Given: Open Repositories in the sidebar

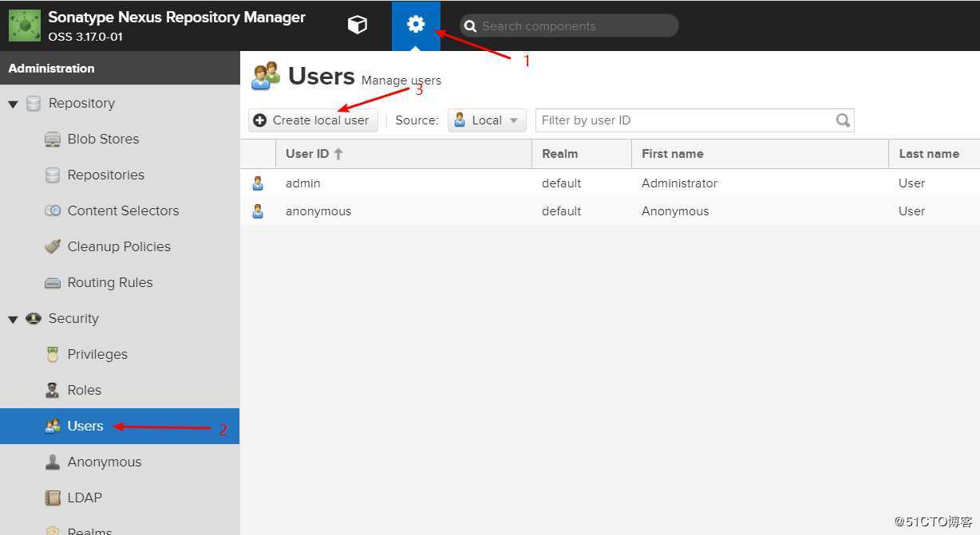Looking at the screenshot, I should pos(120,175).
